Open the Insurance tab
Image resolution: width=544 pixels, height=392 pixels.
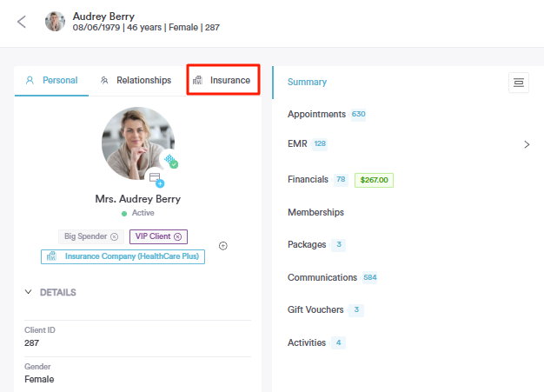[x=222, y=80]
